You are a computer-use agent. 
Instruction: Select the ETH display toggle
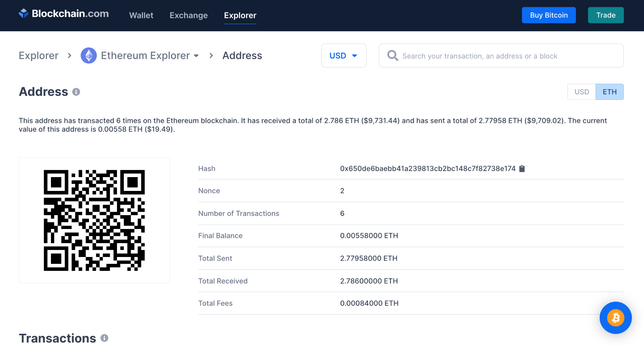[x=609, y=92]
